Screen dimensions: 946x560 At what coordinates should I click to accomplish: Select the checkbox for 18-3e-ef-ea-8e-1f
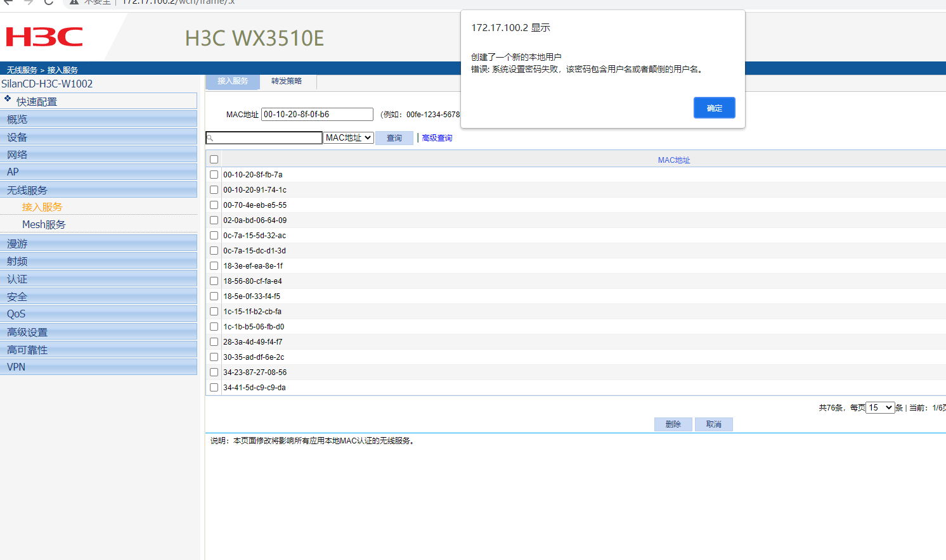(x=214, y=266)
